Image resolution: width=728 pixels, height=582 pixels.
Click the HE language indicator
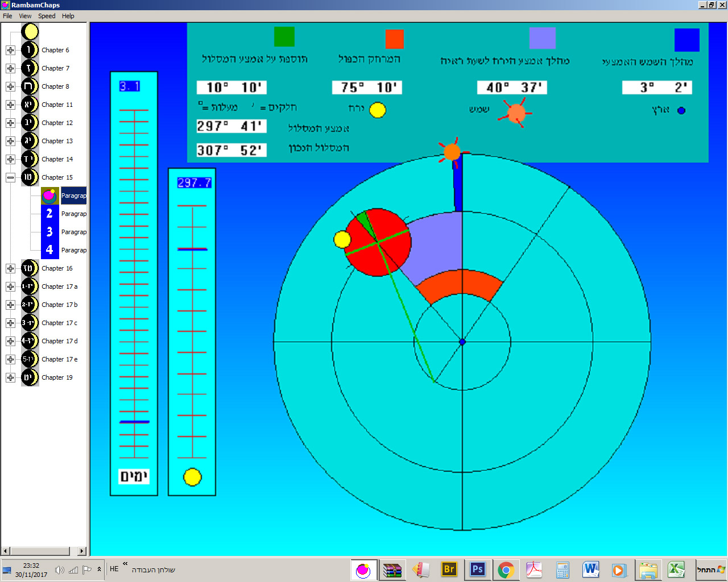coord(114,569)
